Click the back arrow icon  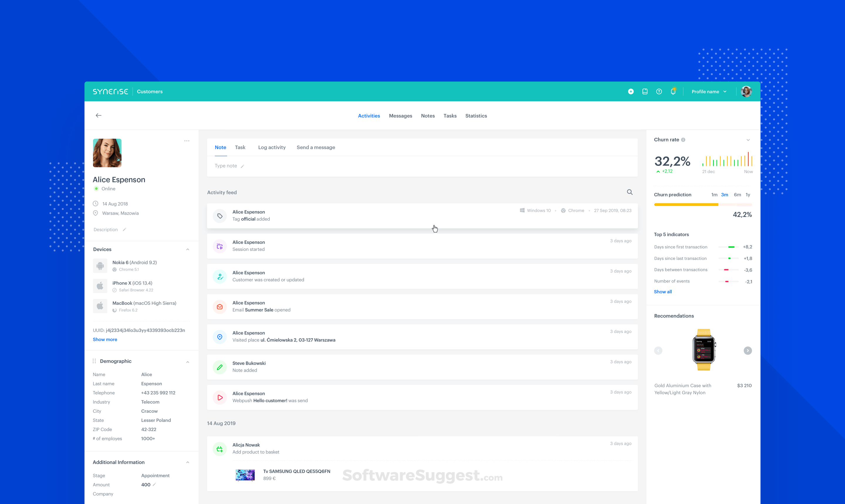tap(99, 116)
